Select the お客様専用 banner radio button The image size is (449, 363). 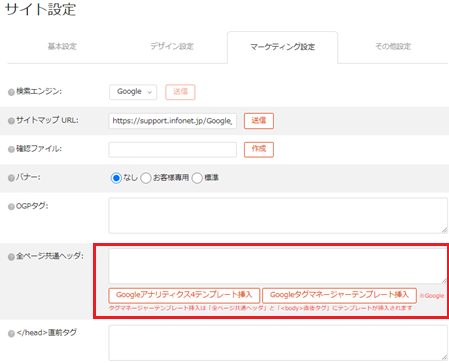[x=146, y=178]
